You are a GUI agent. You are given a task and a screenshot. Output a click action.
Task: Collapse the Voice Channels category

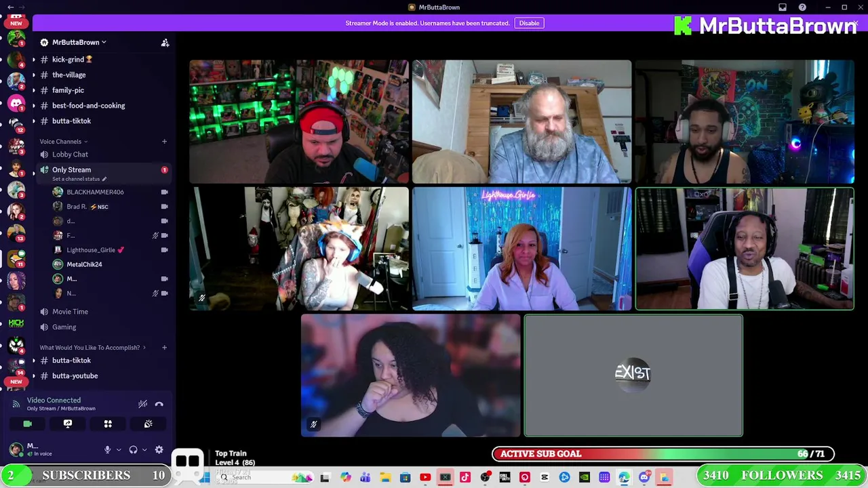[63, 142]
